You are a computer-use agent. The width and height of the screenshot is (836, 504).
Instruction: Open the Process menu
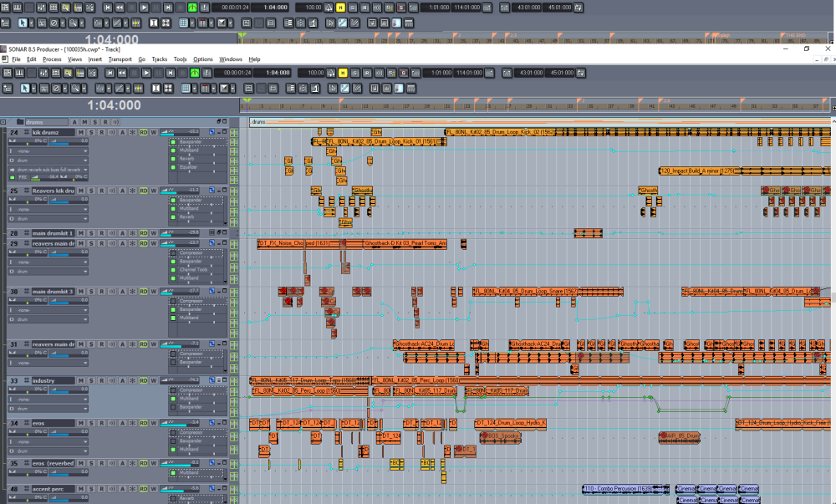[52, 59]
